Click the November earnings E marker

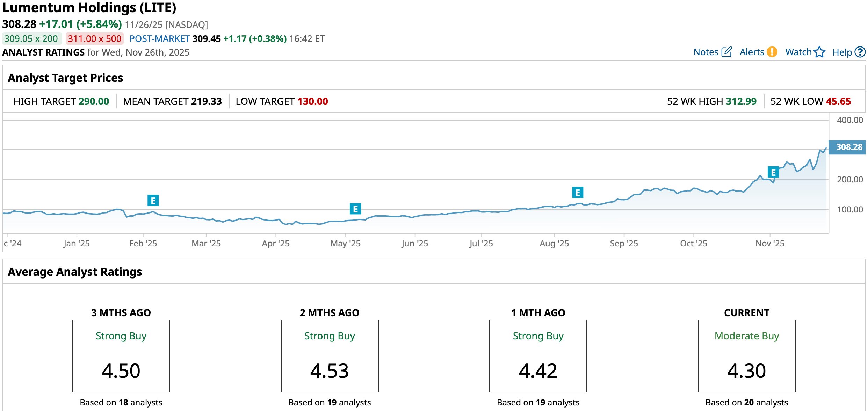coord(773,172)
